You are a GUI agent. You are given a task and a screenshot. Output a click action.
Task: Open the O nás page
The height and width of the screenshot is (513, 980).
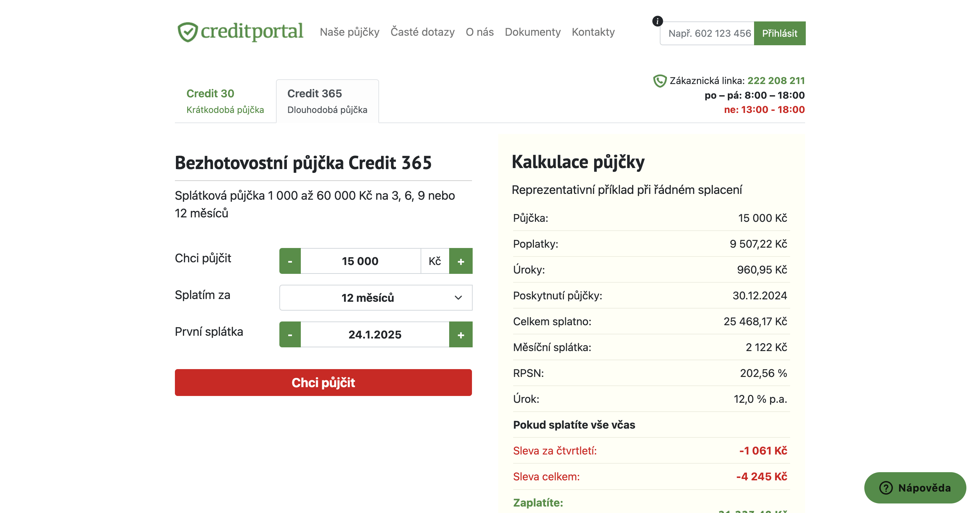coord(479,32)
